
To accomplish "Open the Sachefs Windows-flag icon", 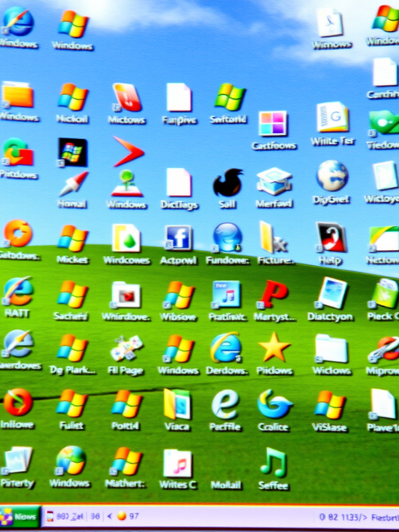I will coord(72,294).
